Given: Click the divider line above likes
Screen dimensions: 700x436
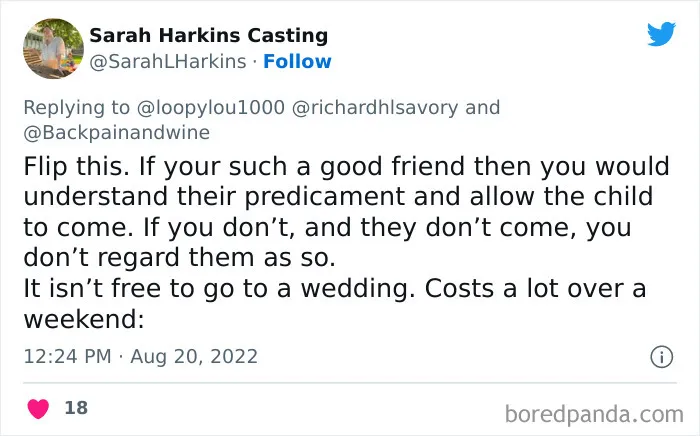Looking at the screenshot, I should 350,382.
